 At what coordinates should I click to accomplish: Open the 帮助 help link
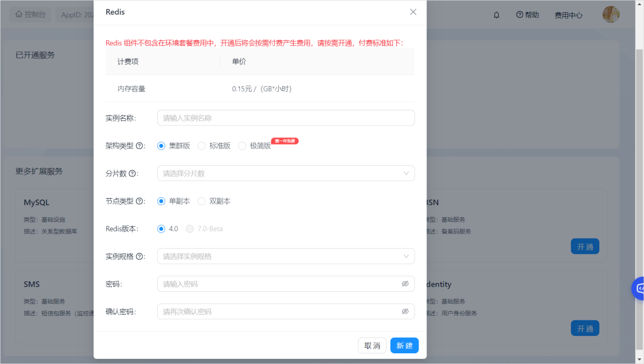coord(528,15)
